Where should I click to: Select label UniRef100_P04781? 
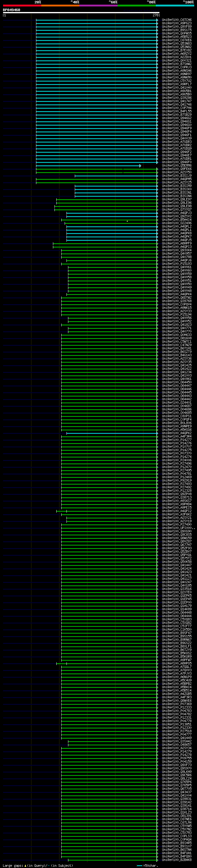click(177, 474)
